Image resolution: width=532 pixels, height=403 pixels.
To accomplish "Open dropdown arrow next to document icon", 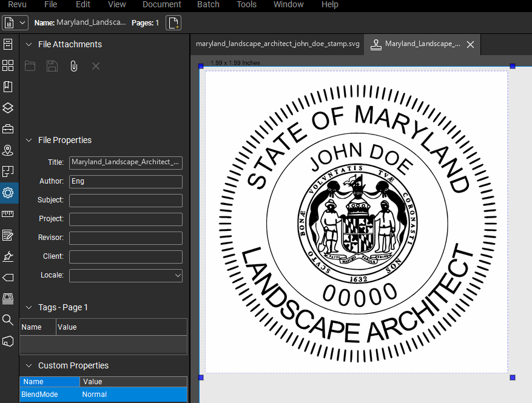I will 22,23.
